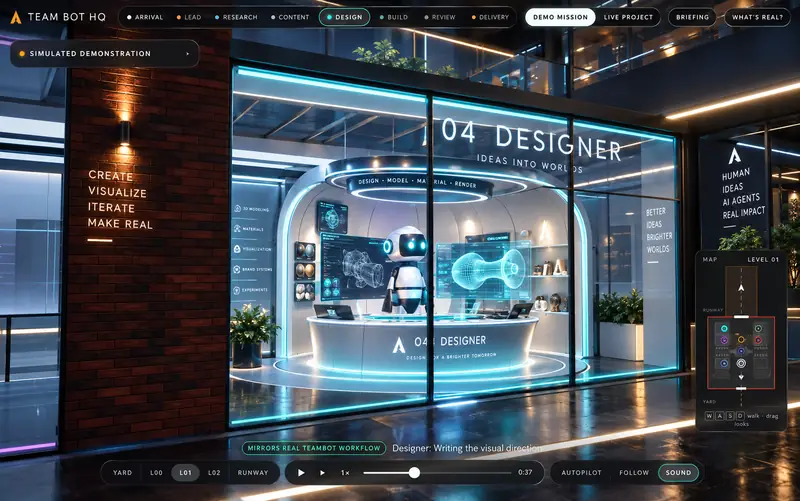Start playback with the large play button
Viewport: 800px width, 501px height.
301,473
